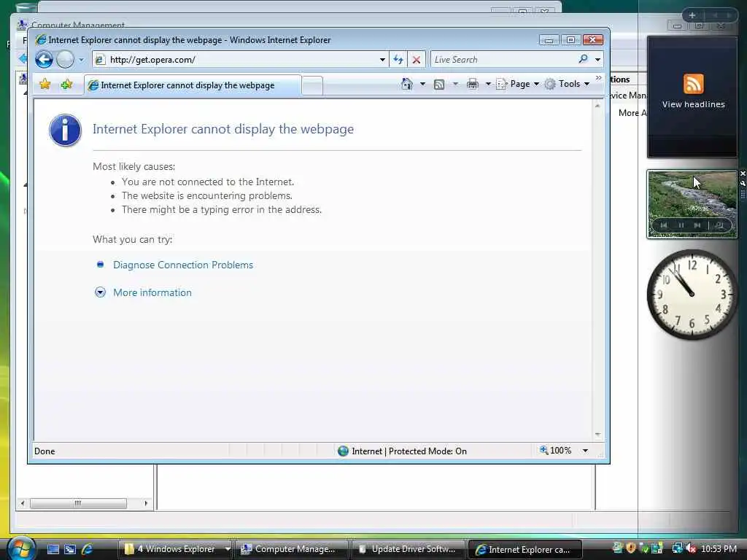This screenshot has height=560, width=747.
Task: Add this page to Favorites with star-plus icon
Action: pyautogui.click(x=66, y=85)
